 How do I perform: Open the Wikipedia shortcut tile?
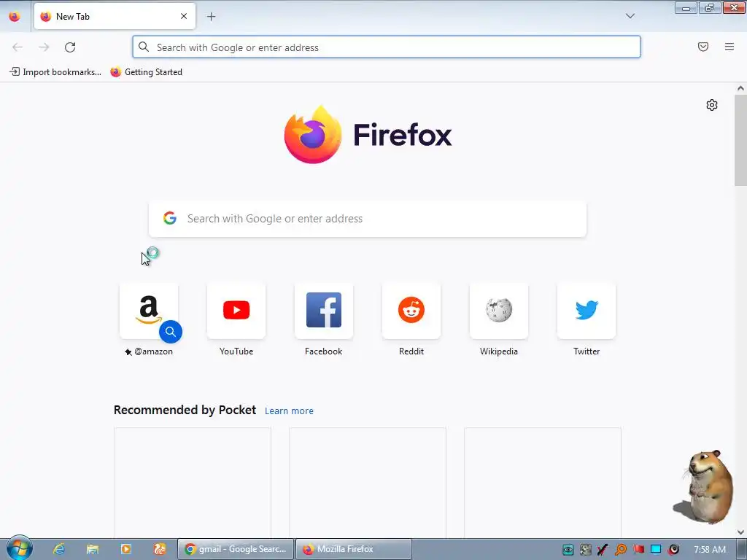[x=499, y=311]
